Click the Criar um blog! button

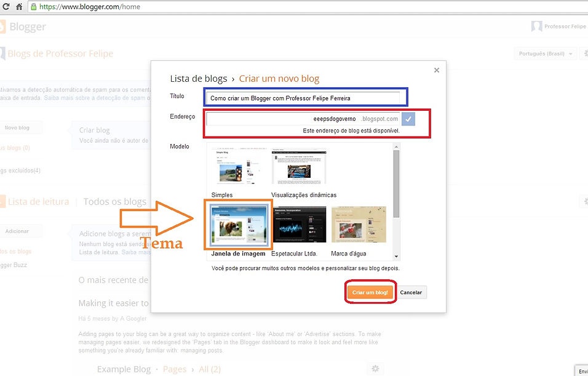click(x=370, y=292)
